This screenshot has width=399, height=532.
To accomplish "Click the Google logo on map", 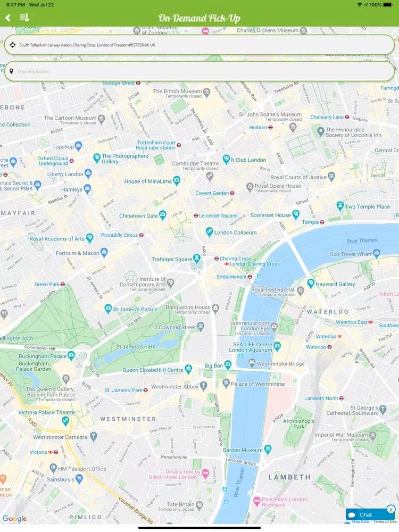I will point(14,519).
